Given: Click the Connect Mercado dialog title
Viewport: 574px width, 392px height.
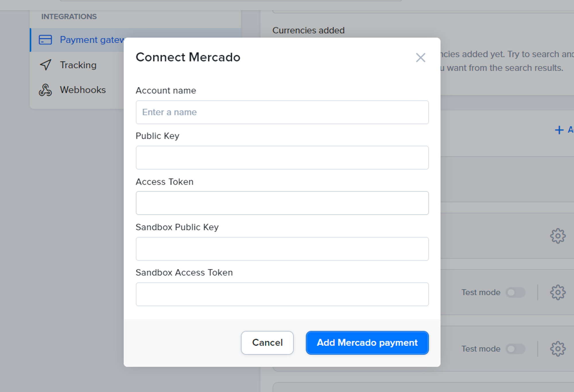Looking at the screenshot, I should (x=188, y=57).
